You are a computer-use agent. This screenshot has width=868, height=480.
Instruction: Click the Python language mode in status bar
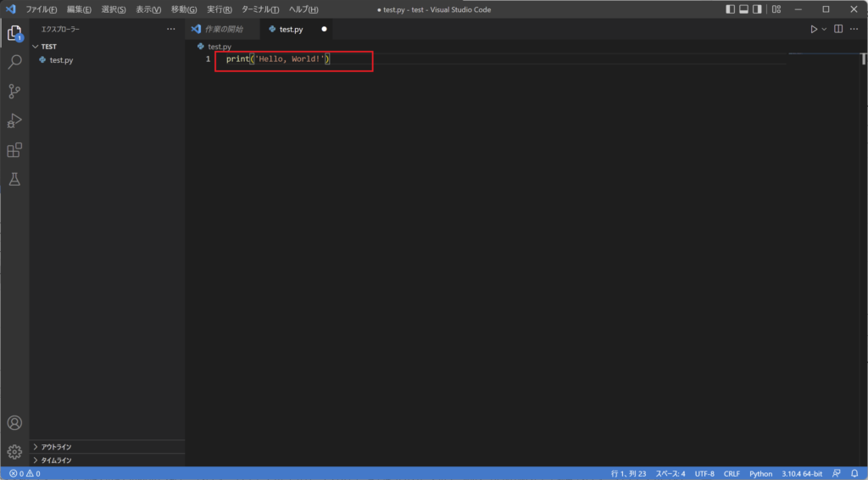point(760,474)
